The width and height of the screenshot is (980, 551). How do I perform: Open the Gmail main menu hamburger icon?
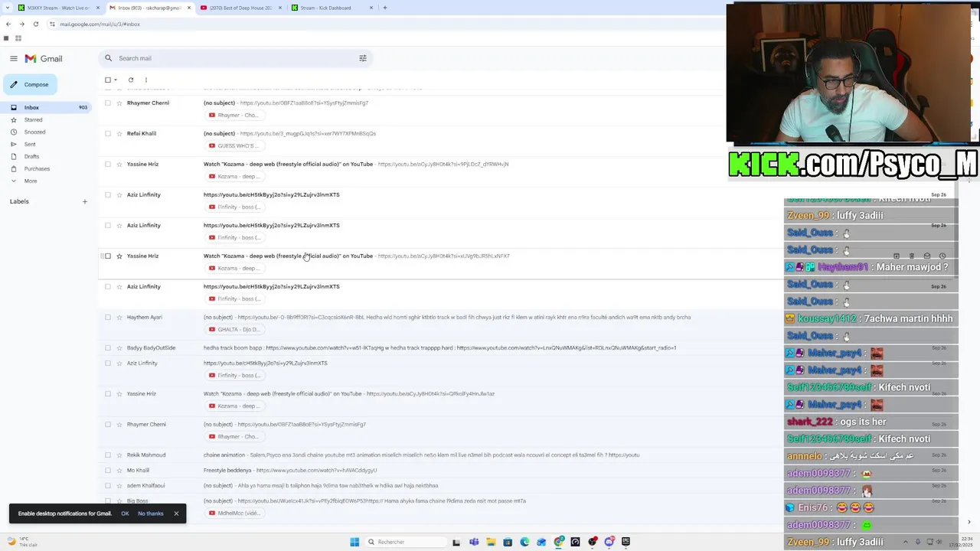pos(14,58)
